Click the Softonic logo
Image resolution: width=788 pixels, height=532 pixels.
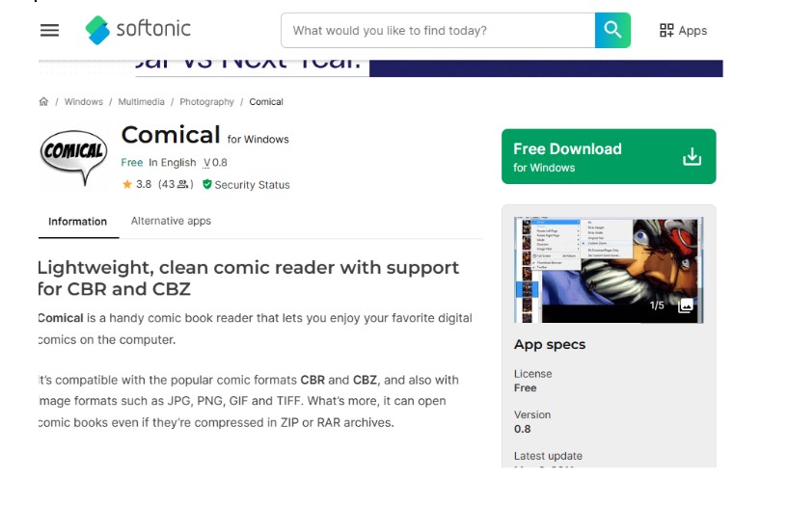138,30
